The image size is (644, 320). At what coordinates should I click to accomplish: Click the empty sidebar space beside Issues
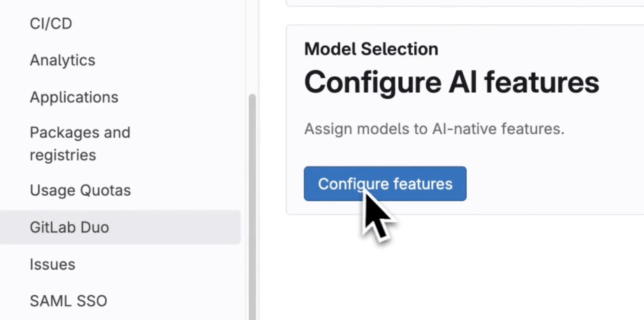click(x=165, y=264)
